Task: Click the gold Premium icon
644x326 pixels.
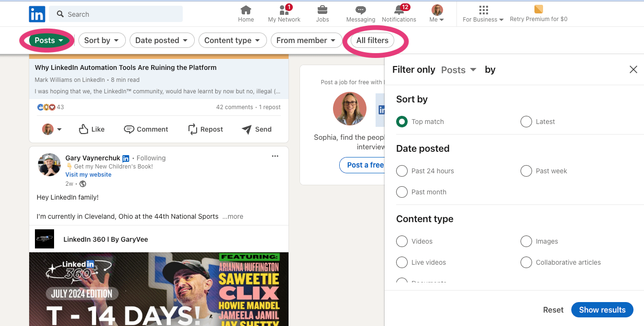Action: click(539, 9)
